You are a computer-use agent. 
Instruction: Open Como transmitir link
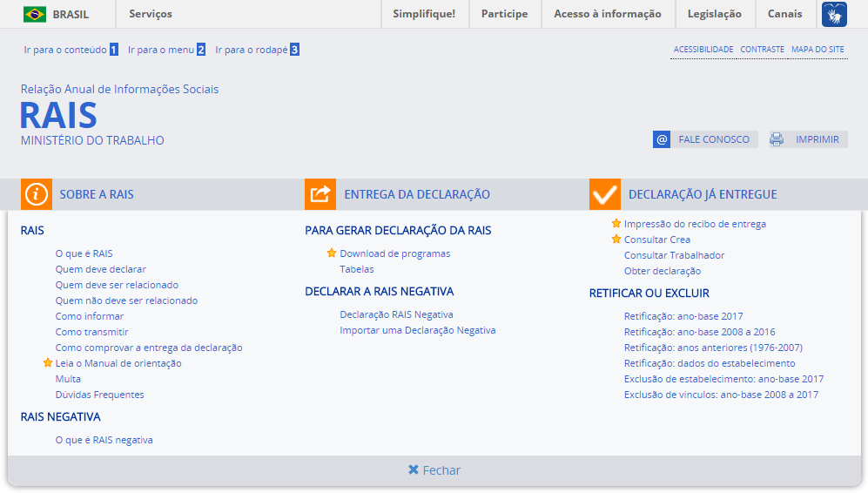(92, 332)
